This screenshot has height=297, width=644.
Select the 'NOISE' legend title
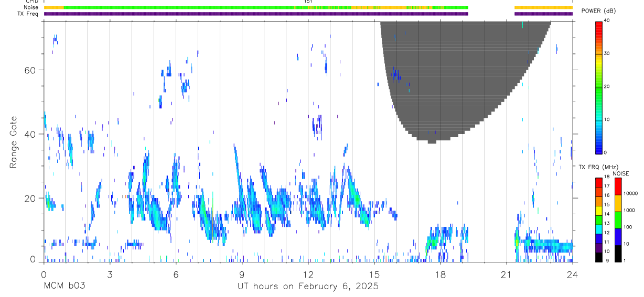pyautogui.click(x=620, y=174)
